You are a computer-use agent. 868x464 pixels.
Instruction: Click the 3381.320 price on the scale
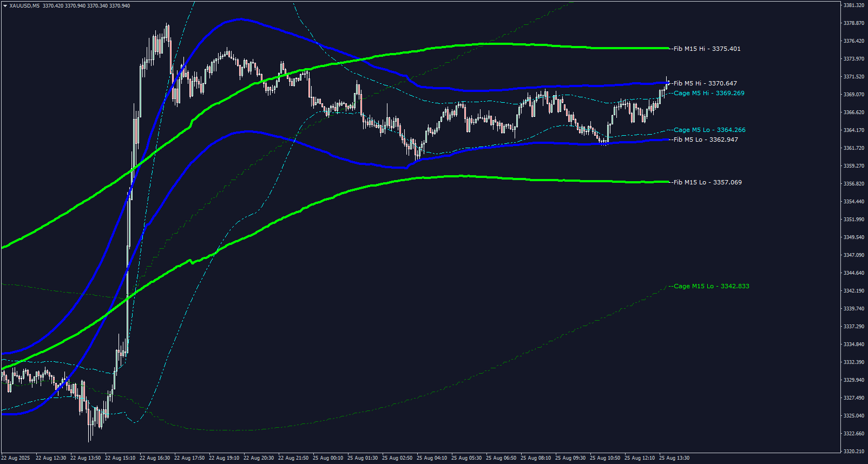(853, 5)
